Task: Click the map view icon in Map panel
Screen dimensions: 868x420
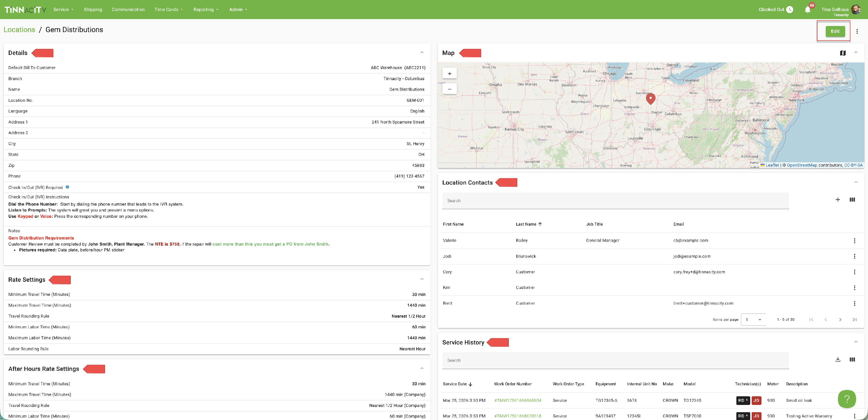Action: pos(842,53)
